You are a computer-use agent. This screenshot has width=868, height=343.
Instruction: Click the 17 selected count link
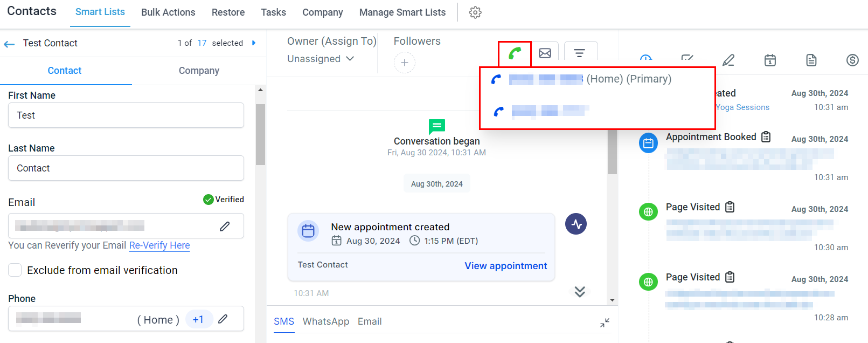[202, 43]
